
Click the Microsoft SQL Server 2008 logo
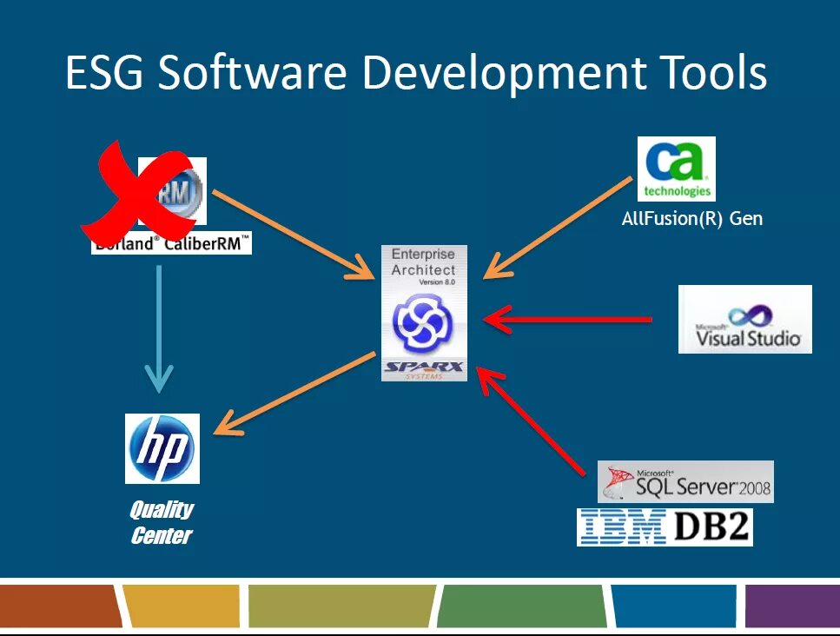[685, 479]
